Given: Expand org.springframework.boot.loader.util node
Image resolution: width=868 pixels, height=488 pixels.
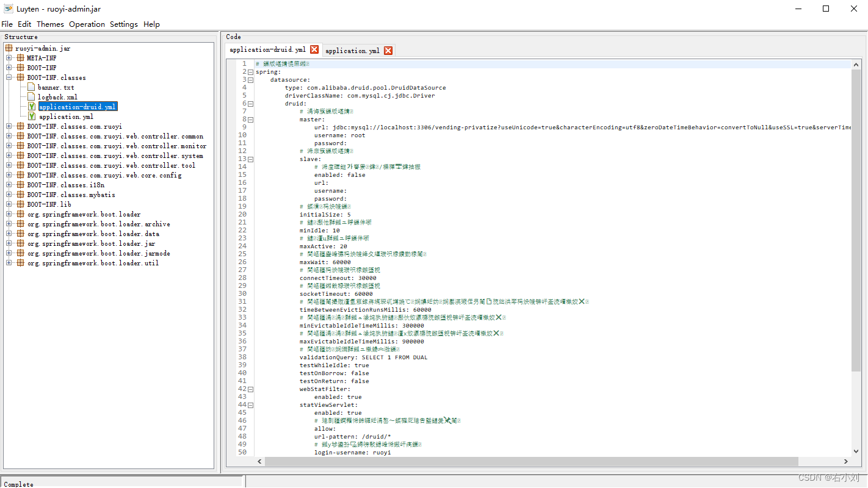Looking at the screenshot, I should [9, 263].
